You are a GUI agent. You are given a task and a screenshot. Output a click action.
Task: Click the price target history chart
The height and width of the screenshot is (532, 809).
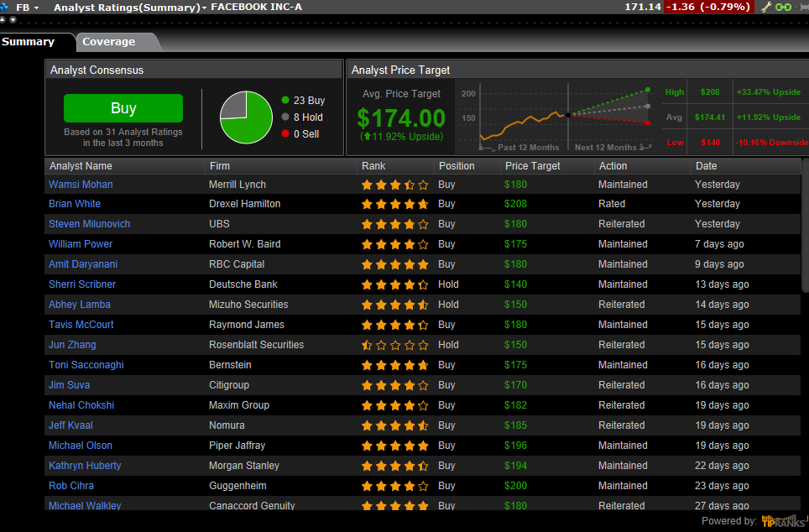click(x=557, y=117)
